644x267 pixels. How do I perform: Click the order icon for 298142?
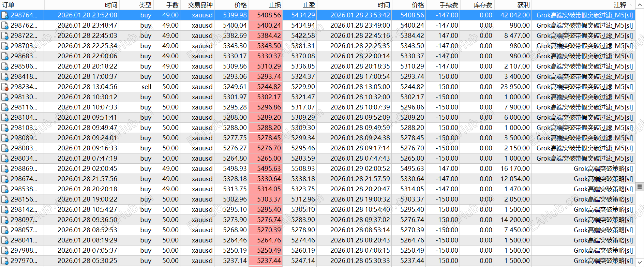tap(5, 210)
